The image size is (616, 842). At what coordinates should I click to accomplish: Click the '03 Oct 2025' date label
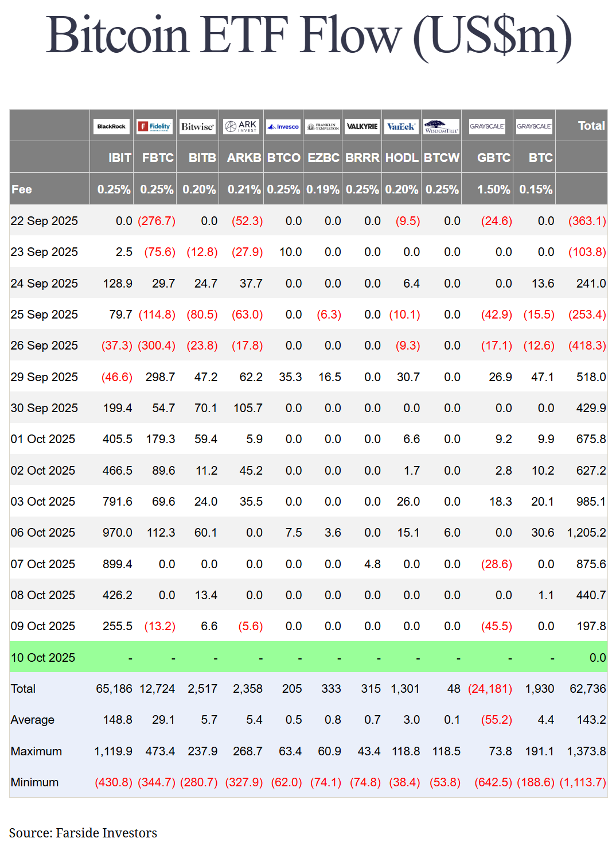tap(43, 502)
